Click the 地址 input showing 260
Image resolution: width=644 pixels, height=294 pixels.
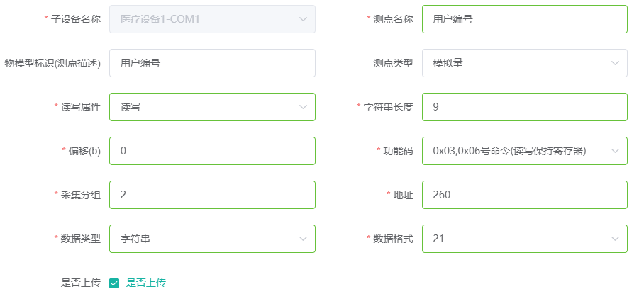pos(524,195)
